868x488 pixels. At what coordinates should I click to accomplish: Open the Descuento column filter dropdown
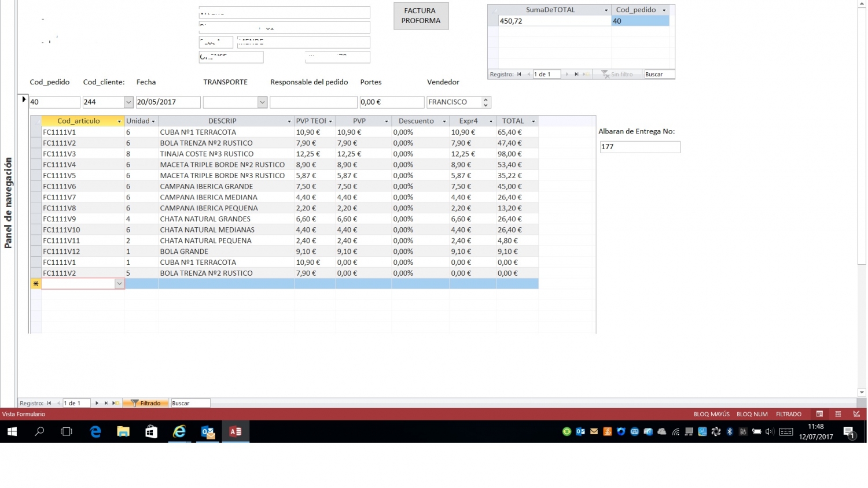pyautogui.click(x=444, y=121)
